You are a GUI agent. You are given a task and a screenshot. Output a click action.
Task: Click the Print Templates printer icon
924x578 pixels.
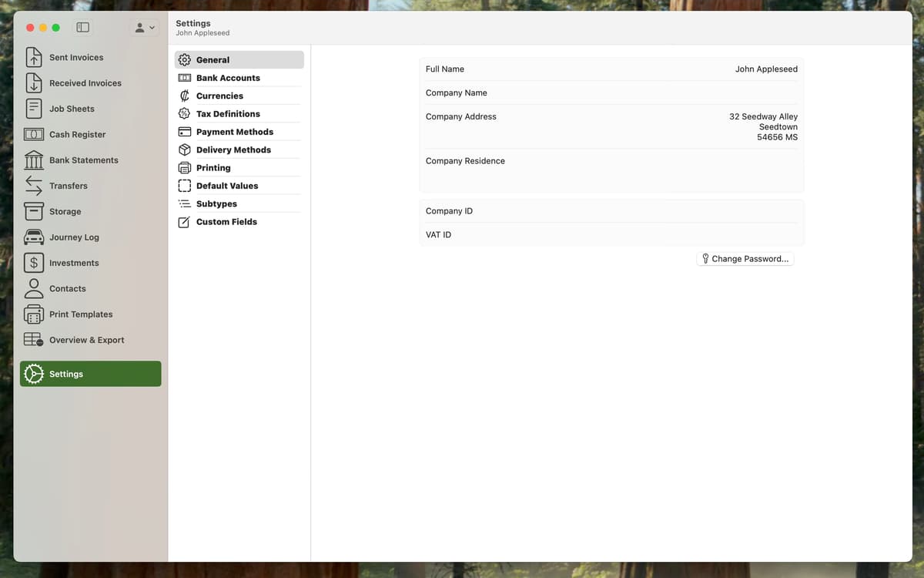point(34,314)
